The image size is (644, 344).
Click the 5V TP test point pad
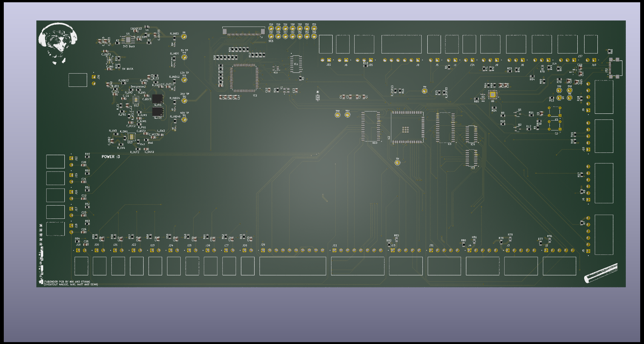click(184, 57)
